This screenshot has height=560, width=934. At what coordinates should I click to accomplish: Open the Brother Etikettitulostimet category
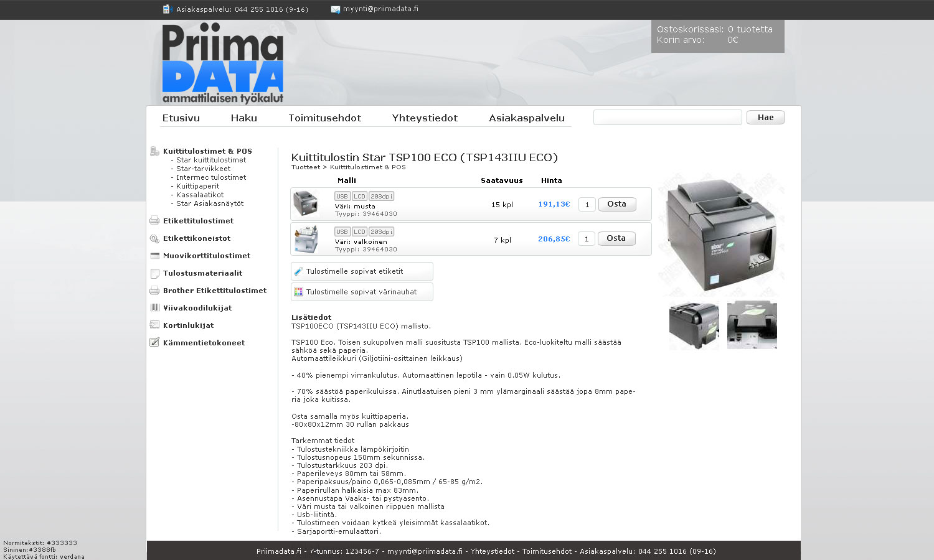point(215,291)
